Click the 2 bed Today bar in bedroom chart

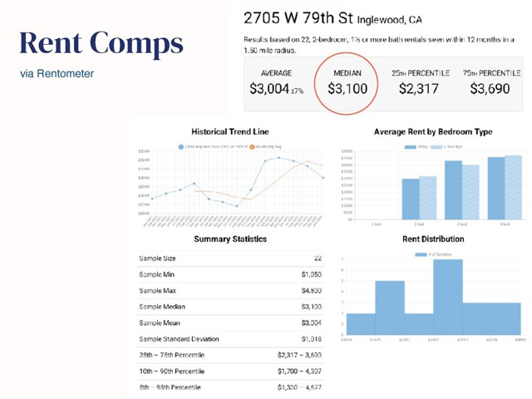[411, 199]
